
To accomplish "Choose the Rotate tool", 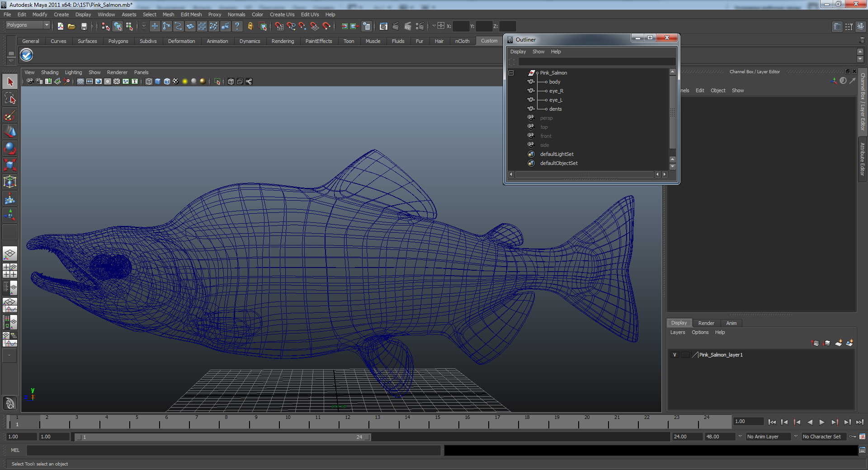I will 10,148.
